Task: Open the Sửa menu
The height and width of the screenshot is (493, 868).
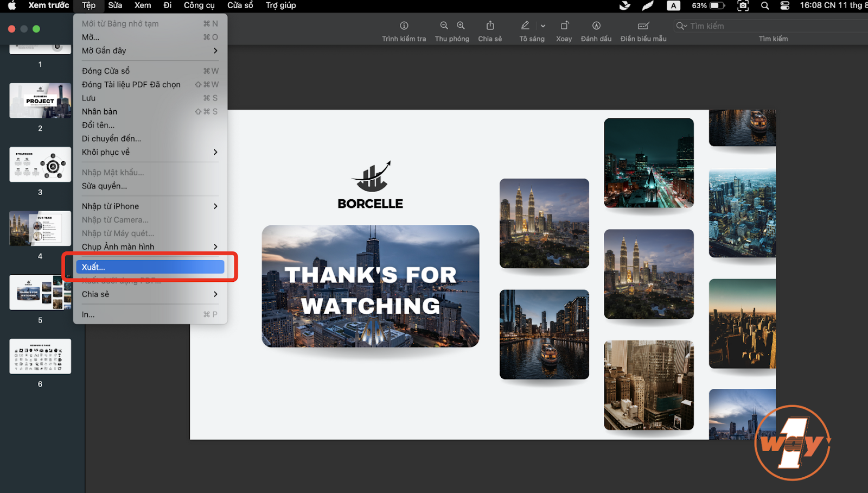Action: coord(115,5)
